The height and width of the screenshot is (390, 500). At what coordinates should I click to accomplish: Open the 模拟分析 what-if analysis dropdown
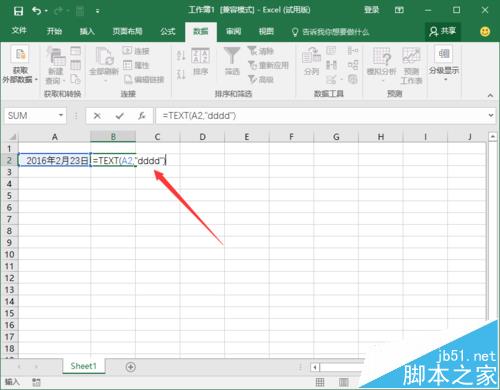382,65
